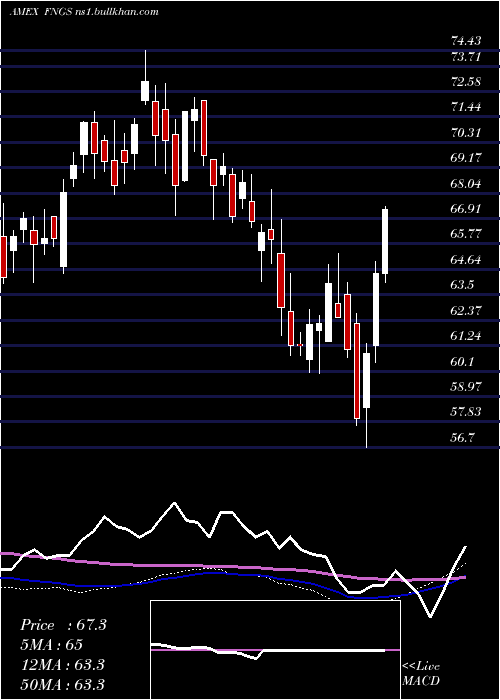This screenshot has height=700, width=500.
Task: Click the 57.83 price axis label
Action: click(x=466, y=412)
